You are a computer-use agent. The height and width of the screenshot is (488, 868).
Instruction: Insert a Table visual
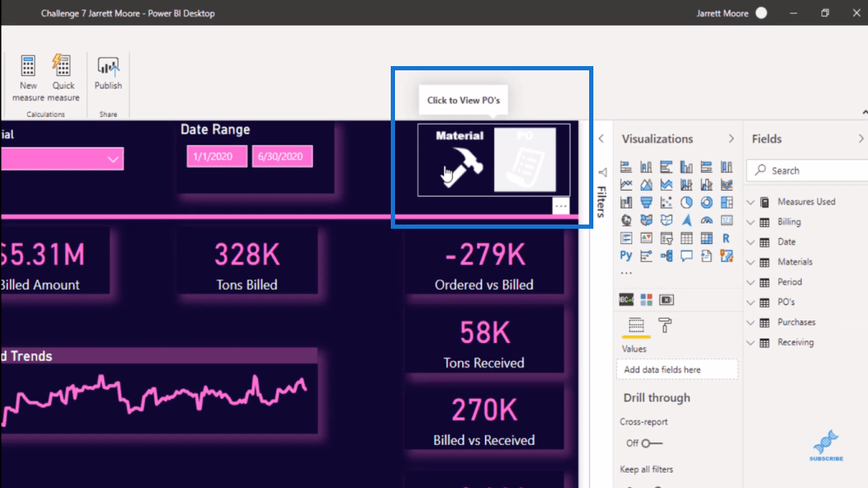click(x=687, y=238)
